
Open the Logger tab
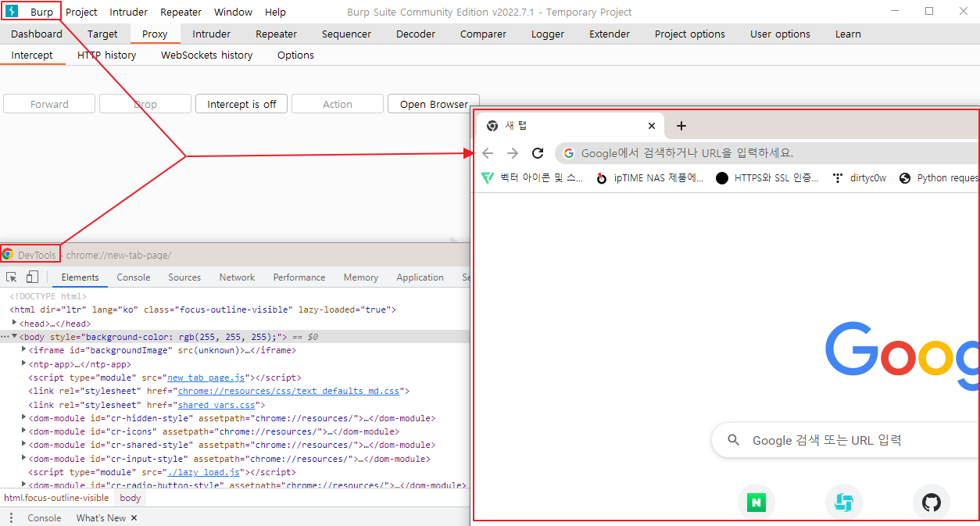click(x=548, y=34)
